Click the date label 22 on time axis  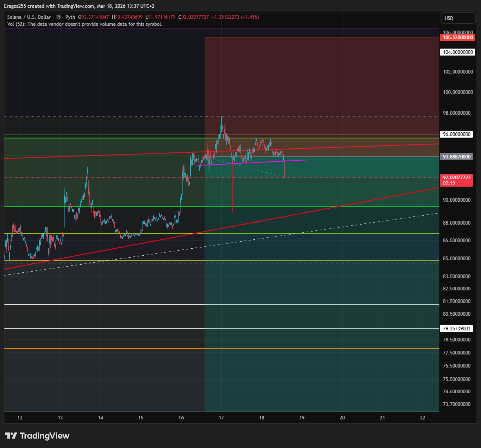[x=423, y=418]
